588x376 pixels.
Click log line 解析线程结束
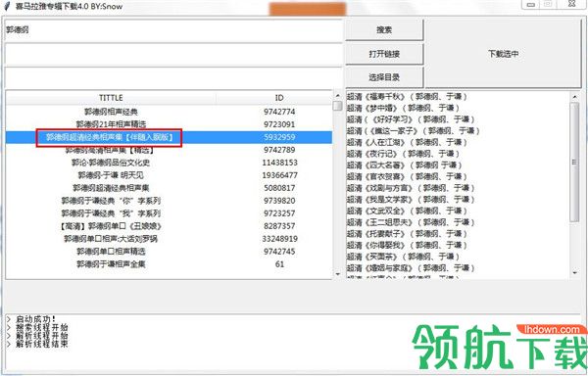click(x=41, y=344)
